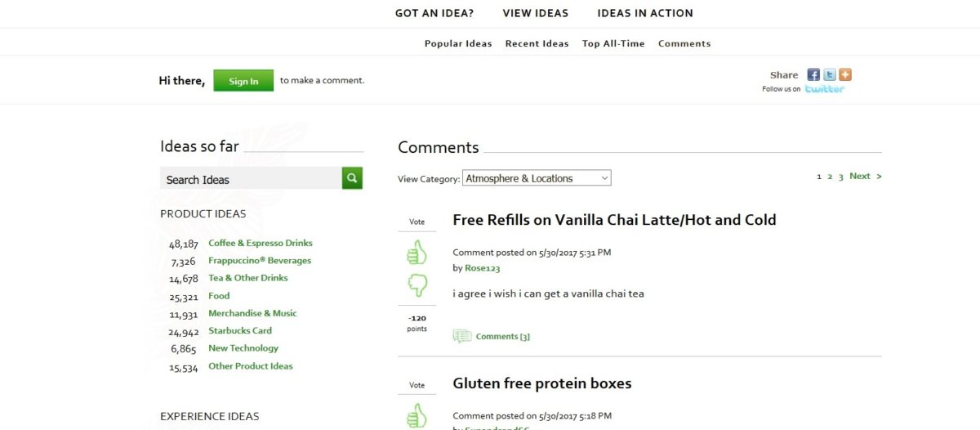The height and width of the screenshot is (430, 980).
Task: Open the orange plus share icon
Action: [845, 74]
